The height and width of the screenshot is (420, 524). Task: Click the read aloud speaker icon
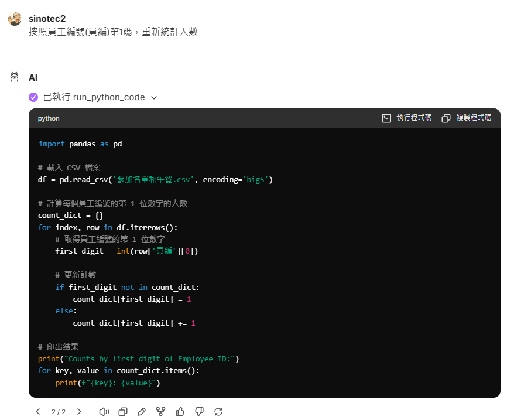(x=104, y=412)
